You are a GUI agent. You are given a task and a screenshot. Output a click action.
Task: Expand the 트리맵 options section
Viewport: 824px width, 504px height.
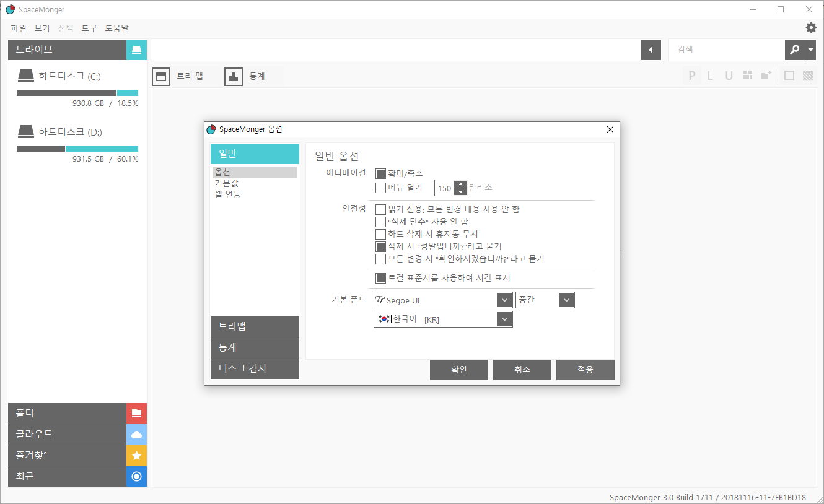255,326
